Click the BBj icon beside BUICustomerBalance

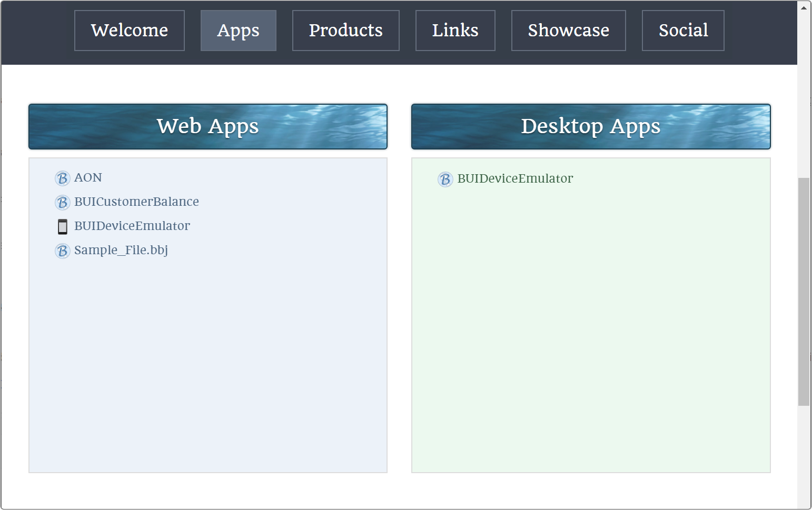coord(62,203)
